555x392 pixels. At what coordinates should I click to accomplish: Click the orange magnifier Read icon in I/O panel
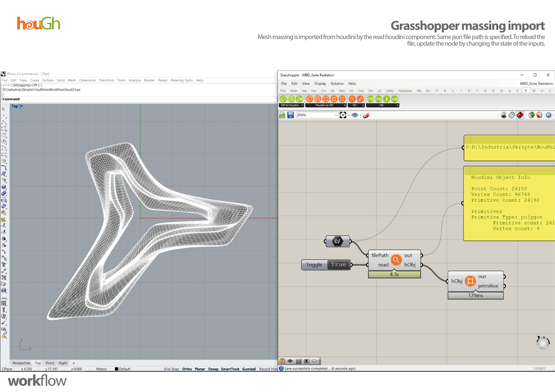pos(352,99)
